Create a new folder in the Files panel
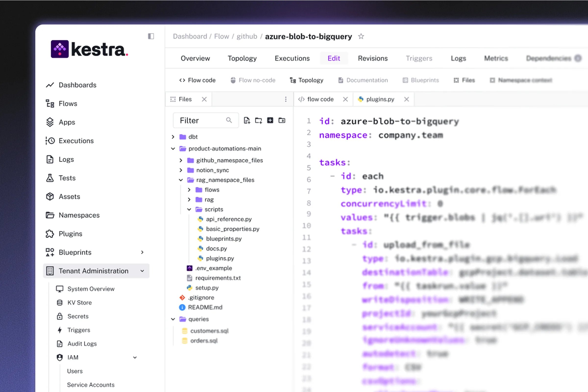This screenshot has height=392, width=588. pos(258,120)
